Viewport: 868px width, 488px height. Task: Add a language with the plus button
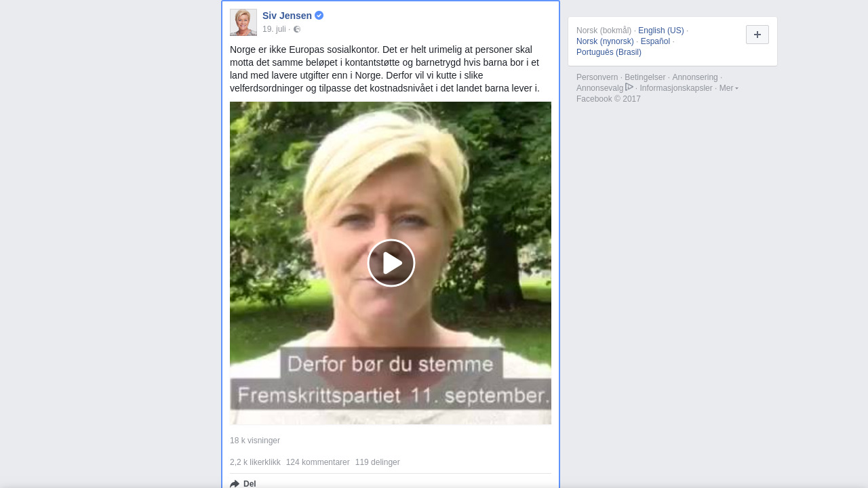757,35
